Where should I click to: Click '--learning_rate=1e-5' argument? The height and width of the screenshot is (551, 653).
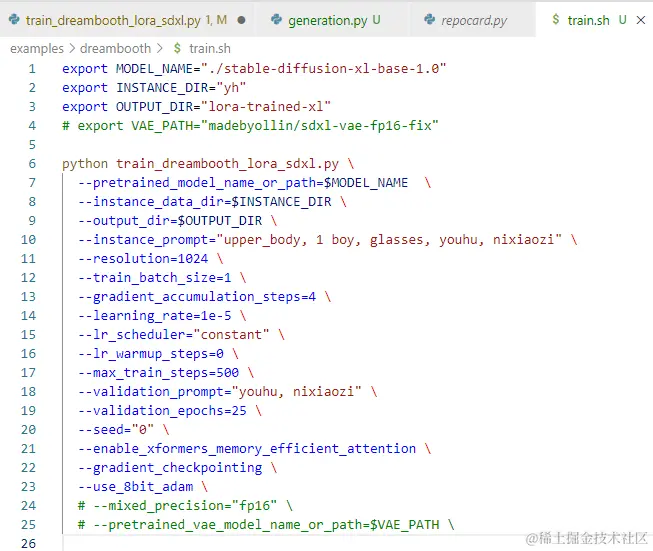click(155, 316)
